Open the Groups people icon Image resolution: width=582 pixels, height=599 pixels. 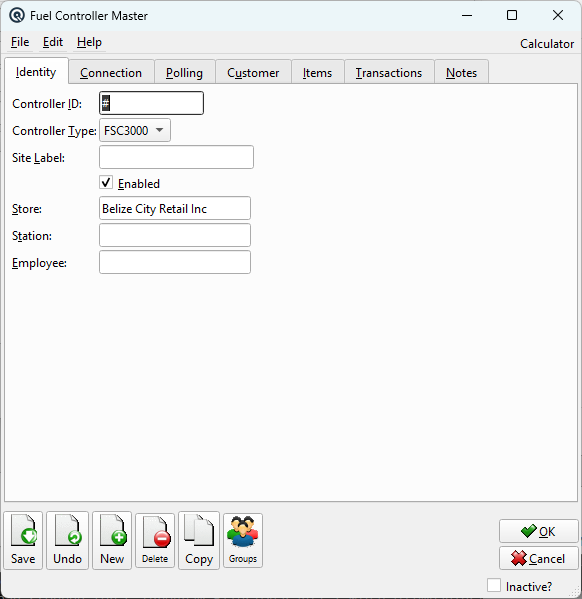243,540
